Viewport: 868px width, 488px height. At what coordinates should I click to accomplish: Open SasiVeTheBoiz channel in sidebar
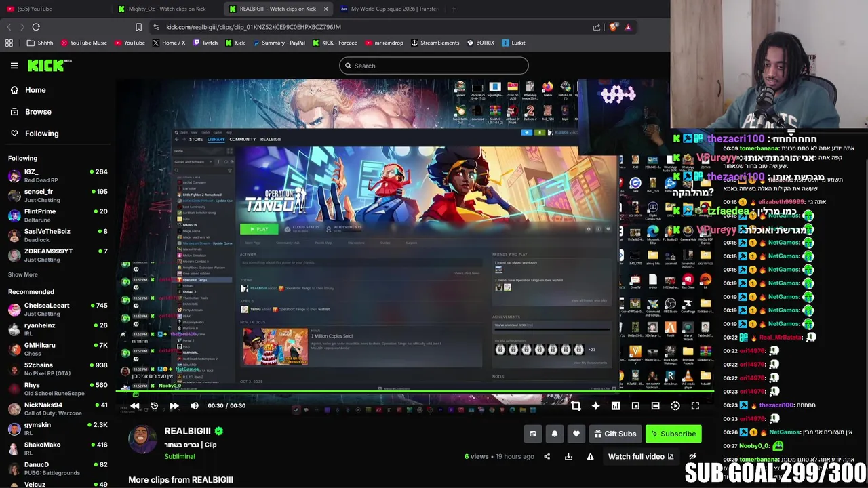click(58, 235)
